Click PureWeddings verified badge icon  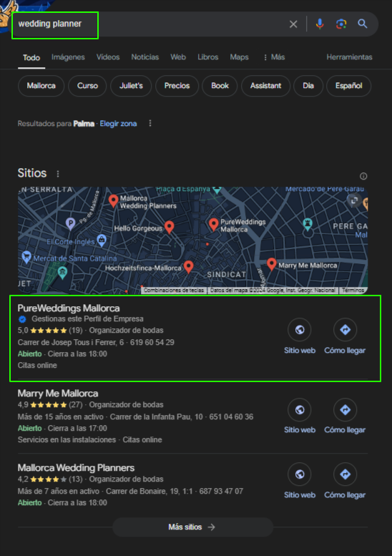22,319
